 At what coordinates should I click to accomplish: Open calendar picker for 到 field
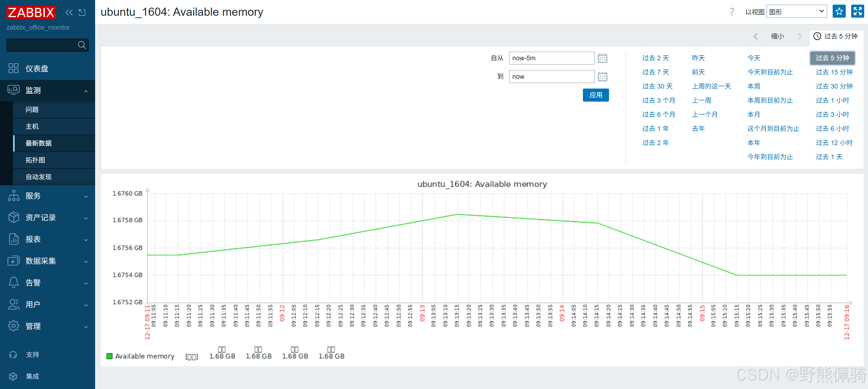(602, 77)
